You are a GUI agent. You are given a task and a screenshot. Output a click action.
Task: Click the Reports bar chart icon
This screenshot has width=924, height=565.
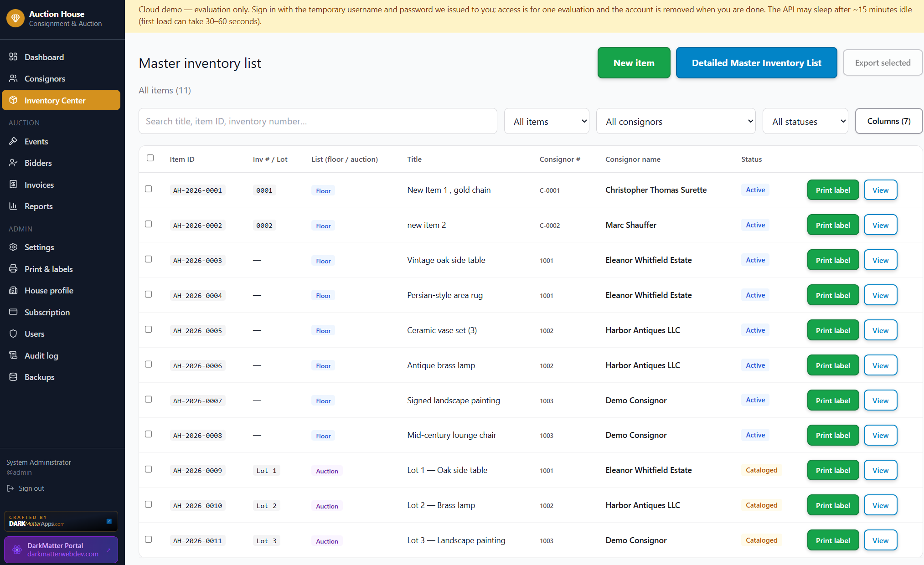pos(13,206)
